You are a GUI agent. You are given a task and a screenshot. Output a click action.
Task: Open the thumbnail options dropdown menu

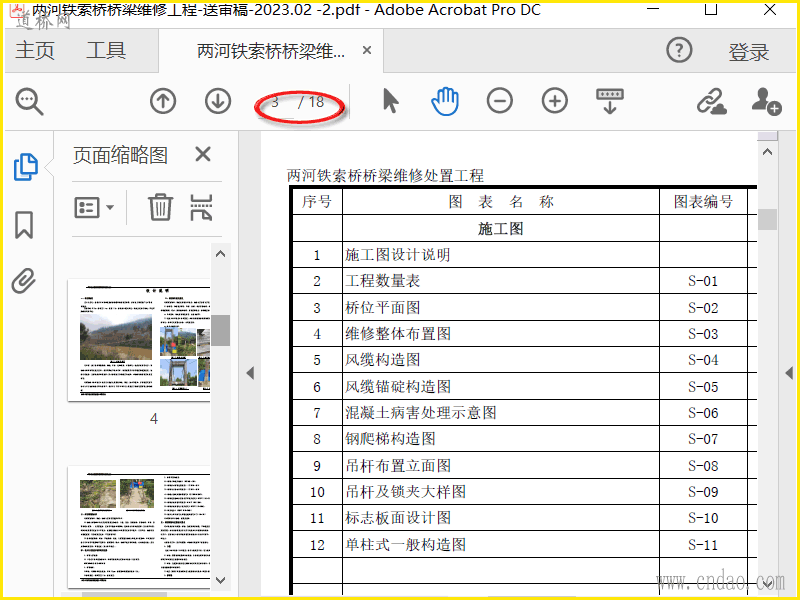[x=94, y=208]
